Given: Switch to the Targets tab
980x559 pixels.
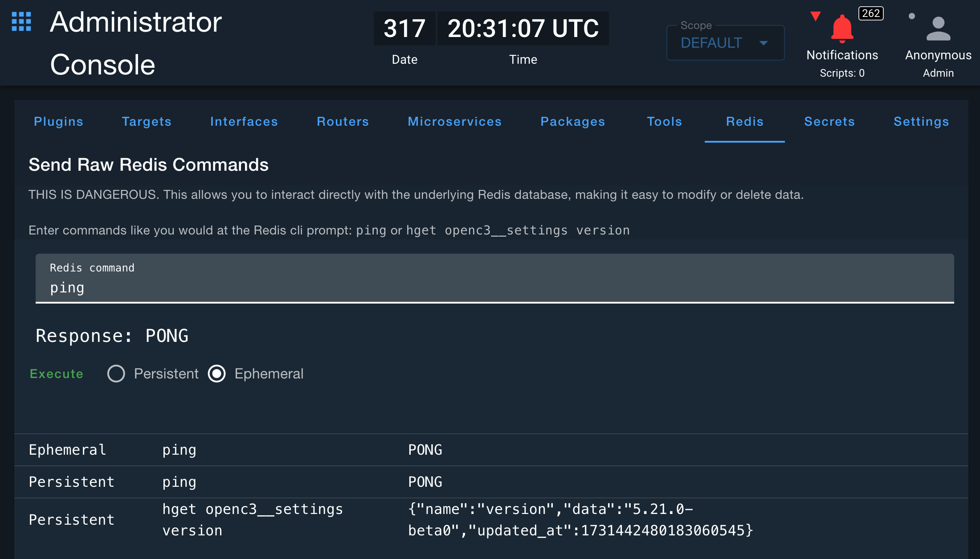Looking at the screenshot, I should pyautogui.click(x=147, y=121).
